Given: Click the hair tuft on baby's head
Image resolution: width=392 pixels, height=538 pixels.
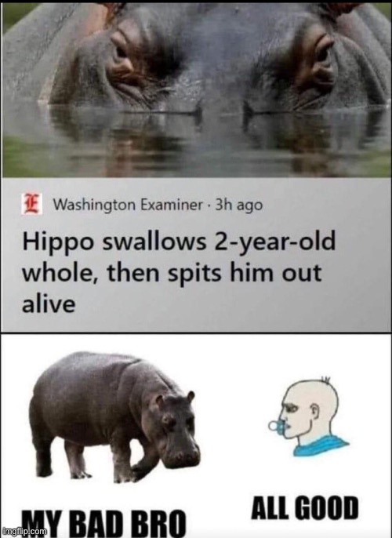Looking at the screenshot, I should (325, 380).
